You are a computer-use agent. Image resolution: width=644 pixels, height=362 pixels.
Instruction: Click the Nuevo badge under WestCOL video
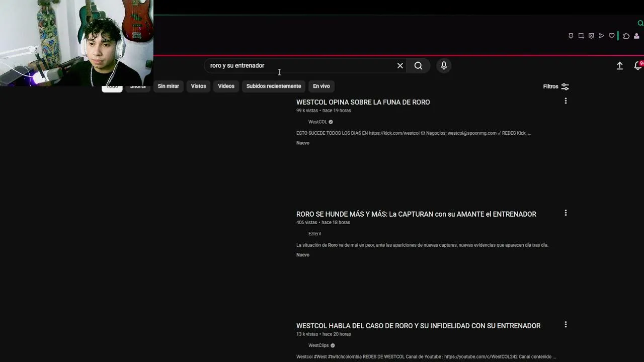303,143
